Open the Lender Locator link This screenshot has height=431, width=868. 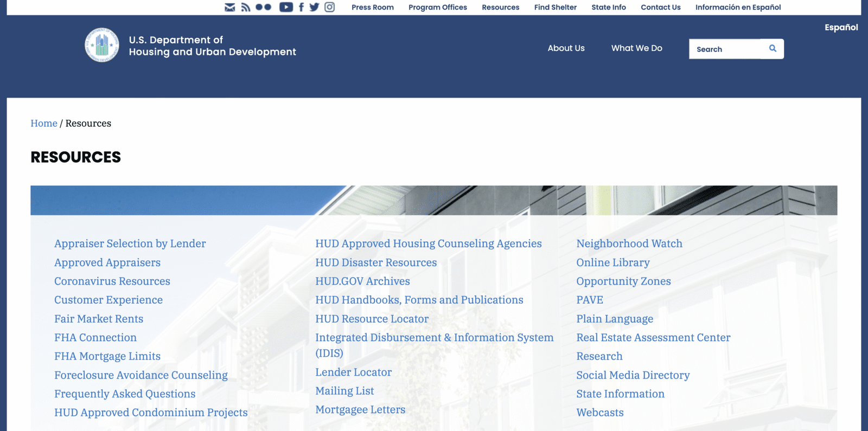click(354, 372)
